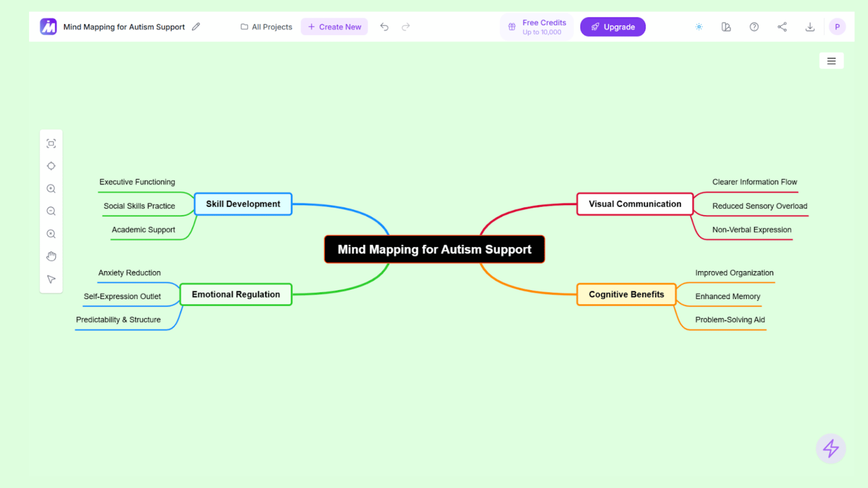Navigate to All Projects
The width and height of the screenshot is (868, 488).
(x=266, y=27)
